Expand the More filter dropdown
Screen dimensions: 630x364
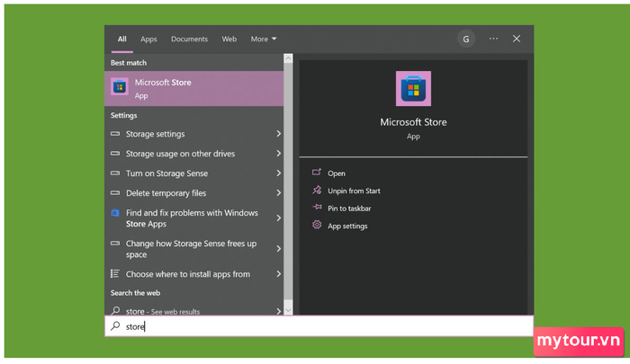click(264, 40)
